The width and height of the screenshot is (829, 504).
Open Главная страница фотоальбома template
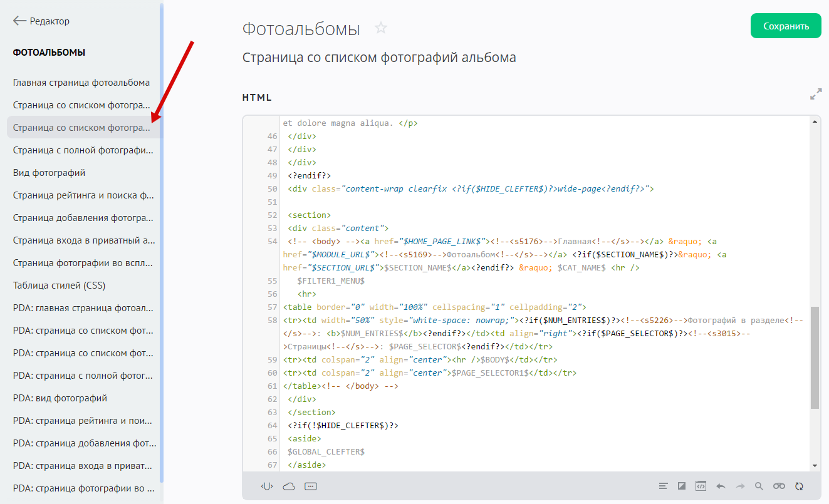[x=81, y=83]
